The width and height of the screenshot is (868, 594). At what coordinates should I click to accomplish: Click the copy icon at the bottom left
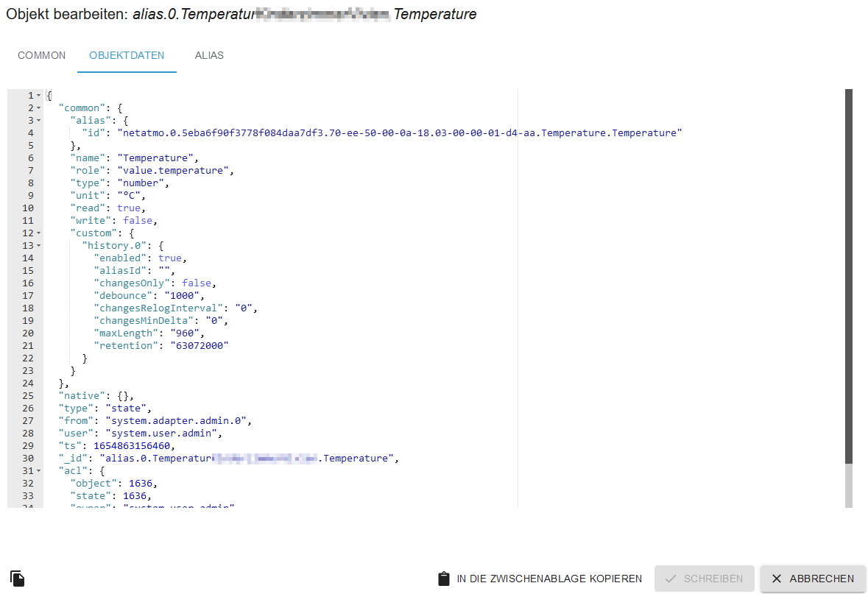17,579
